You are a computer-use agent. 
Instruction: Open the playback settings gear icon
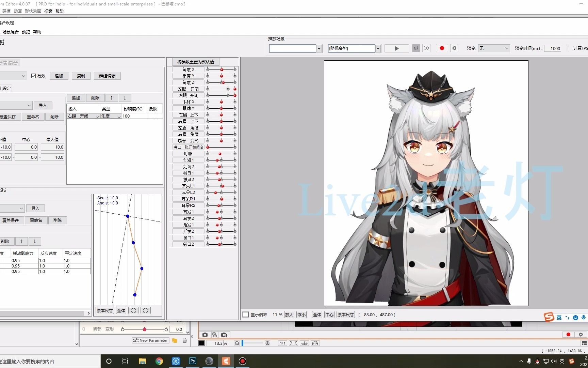tap(454, 48)
